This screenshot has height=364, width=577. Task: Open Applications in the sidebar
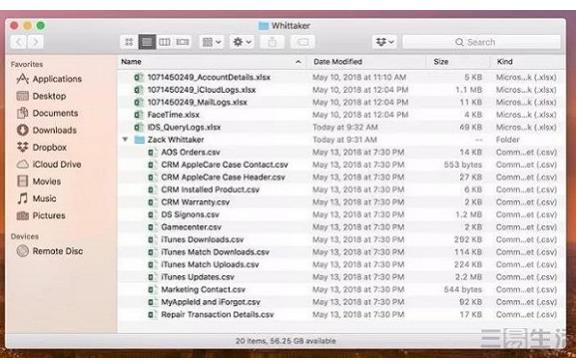[x=49, y=79]
